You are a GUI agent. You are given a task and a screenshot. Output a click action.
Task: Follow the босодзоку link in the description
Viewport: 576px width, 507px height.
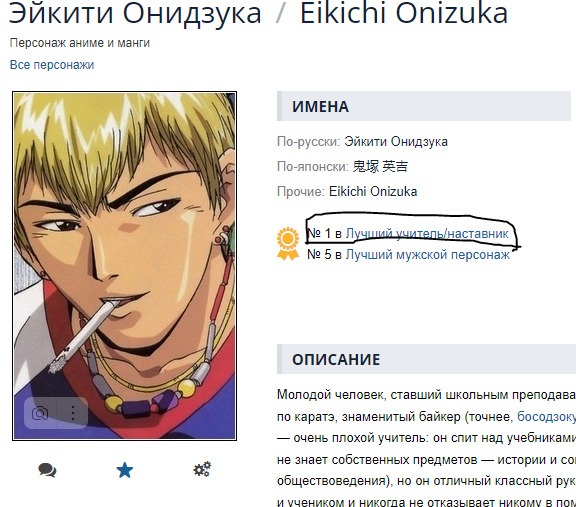tap(546, 417)
